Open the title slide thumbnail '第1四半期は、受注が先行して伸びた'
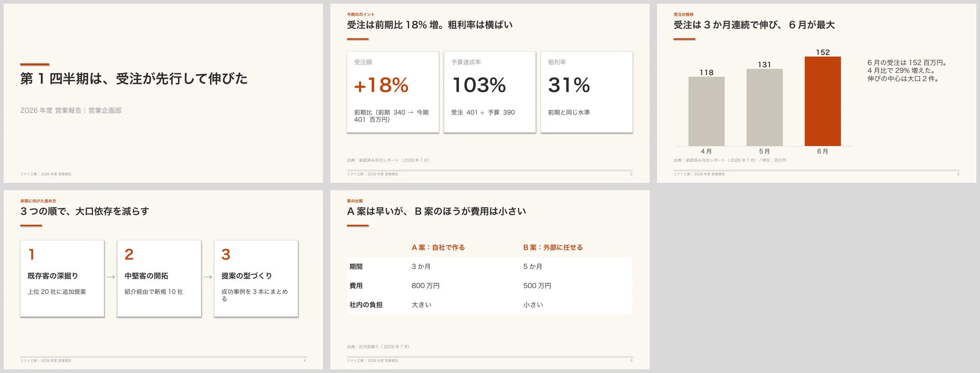The image size is (980, 373). pos(163,93)
